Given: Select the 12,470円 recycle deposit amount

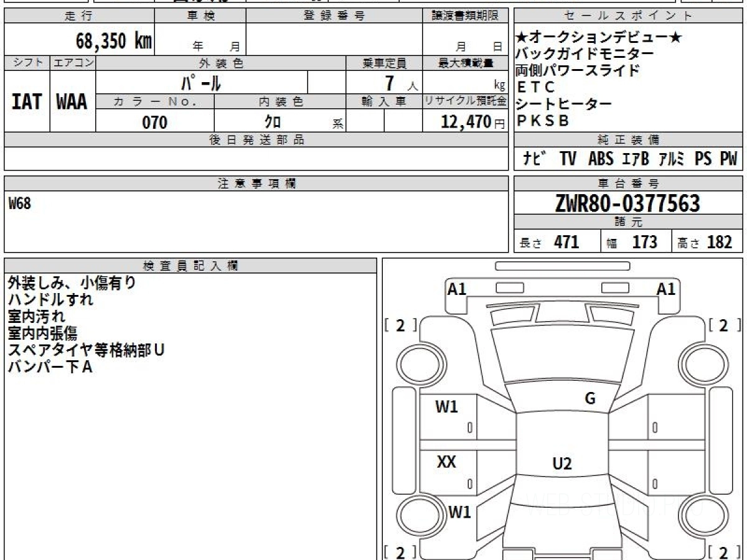Looking at the screenshot, I should pyautogui.click(x=472, y=123).
